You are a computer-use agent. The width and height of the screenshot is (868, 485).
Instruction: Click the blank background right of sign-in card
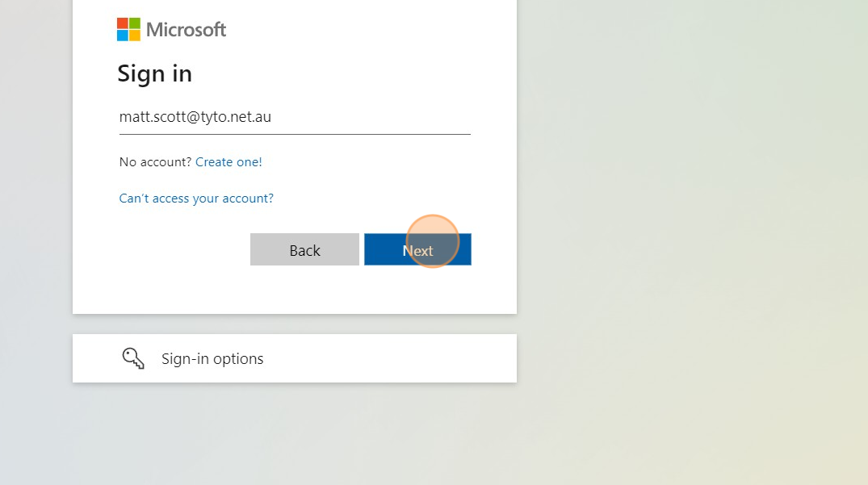point(686,202)
